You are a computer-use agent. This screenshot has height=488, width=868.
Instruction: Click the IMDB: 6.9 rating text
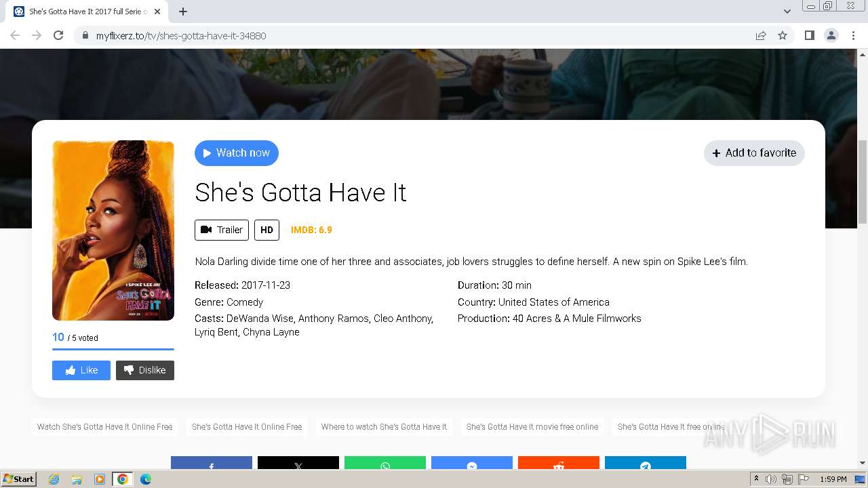(x=311, y=230)
